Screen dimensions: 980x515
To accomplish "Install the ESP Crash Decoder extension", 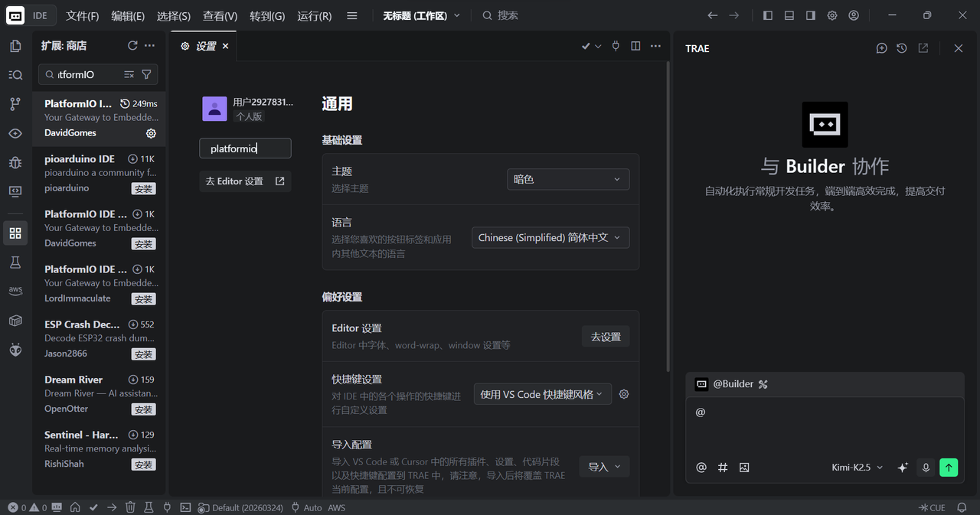I will (144, 354).
